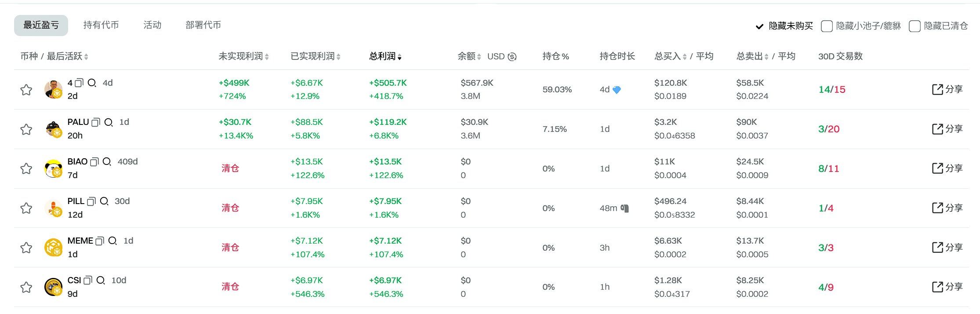This screenshot has height=314, width=980.
Task: Click the share icon for MEME row
Action: (937, 247)
